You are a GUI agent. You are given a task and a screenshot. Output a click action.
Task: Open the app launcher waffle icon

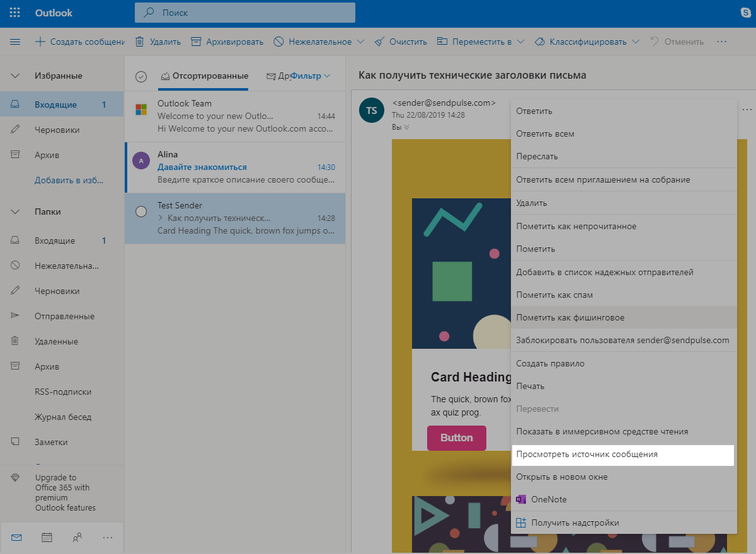[x=15, y=13]
